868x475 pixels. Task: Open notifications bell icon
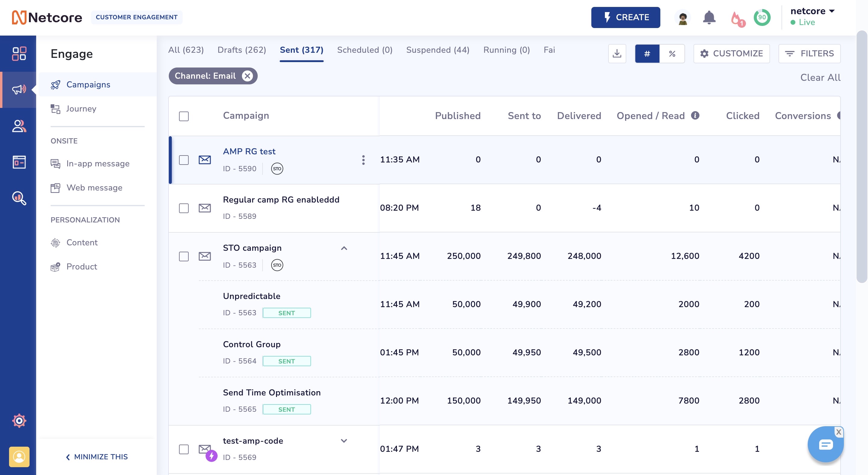(709, 17)
